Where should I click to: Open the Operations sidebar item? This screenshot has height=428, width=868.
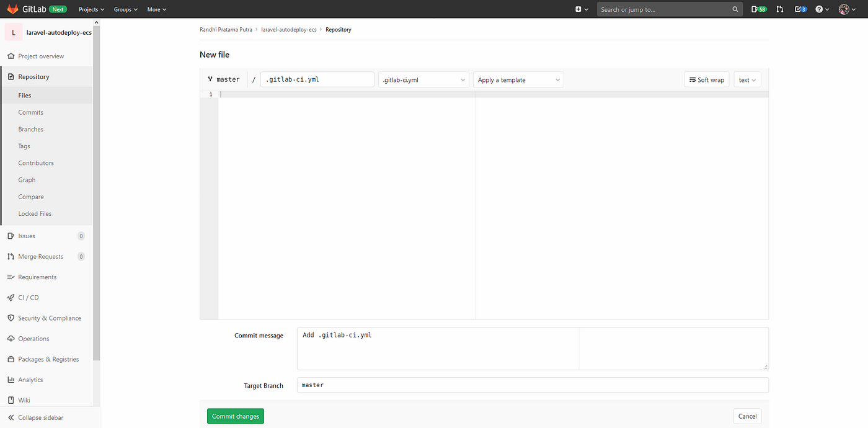(33, 339)
